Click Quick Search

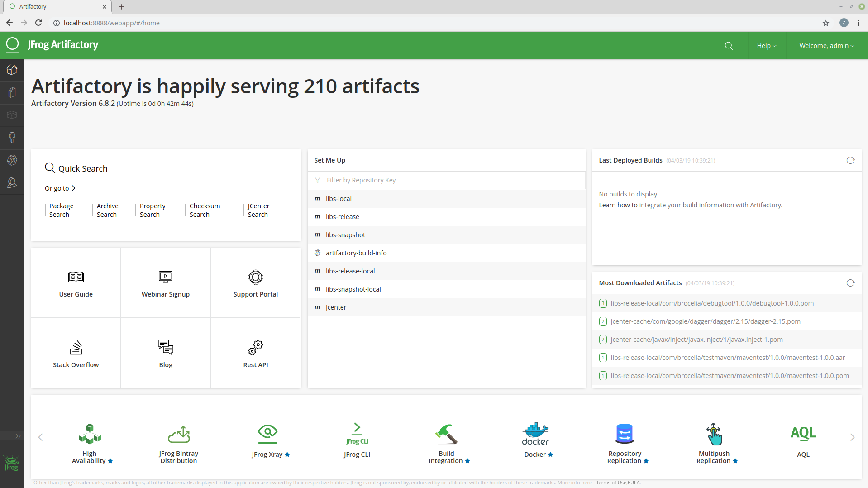76,168
